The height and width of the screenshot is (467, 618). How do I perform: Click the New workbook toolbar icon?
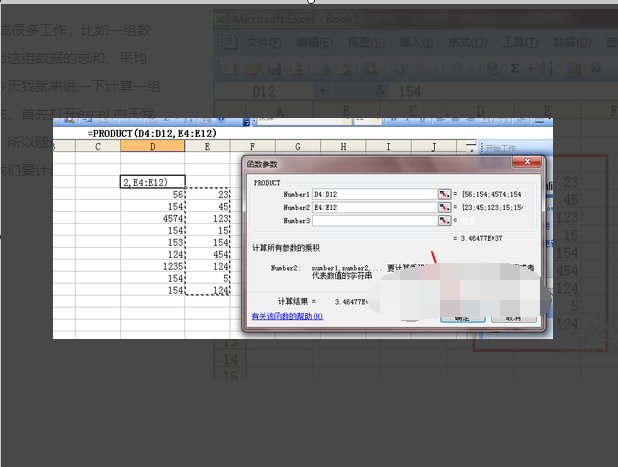pyautogui.click(x=230, y=68)
